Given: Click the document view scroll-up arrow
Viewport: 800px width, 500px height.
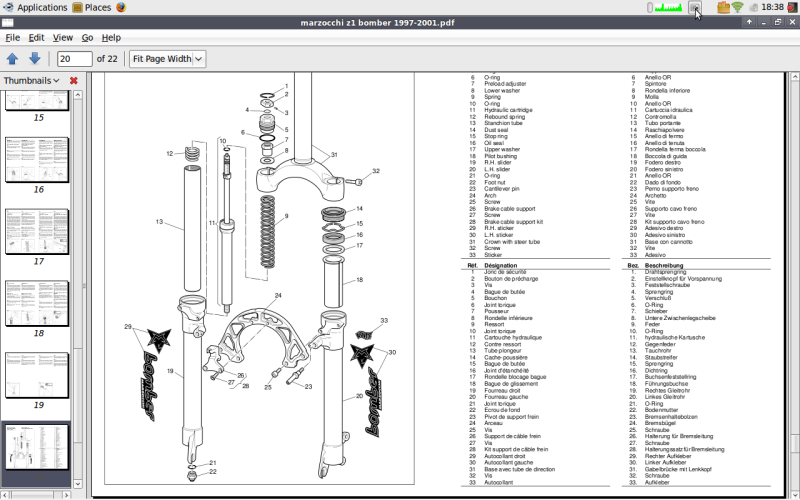Looking at the screenshot, I should click(x=794, y=77).
